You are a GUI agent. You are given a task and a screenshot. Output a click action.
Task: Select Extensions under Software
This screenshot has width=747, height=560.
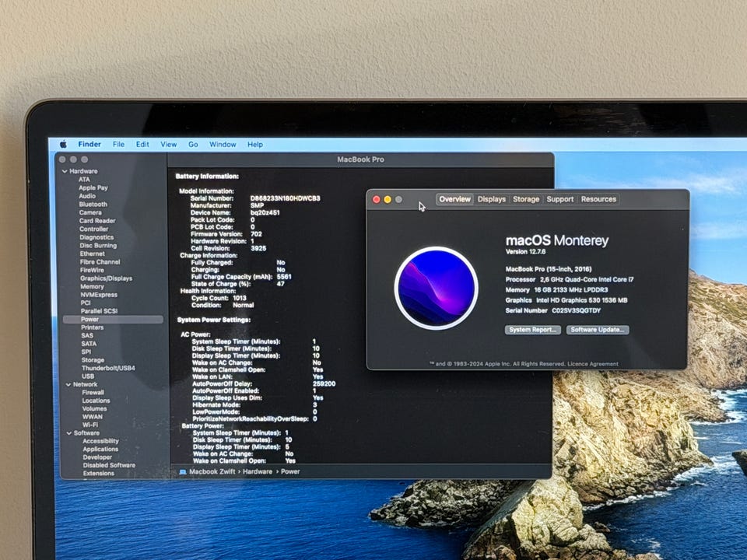pos(99,474)
